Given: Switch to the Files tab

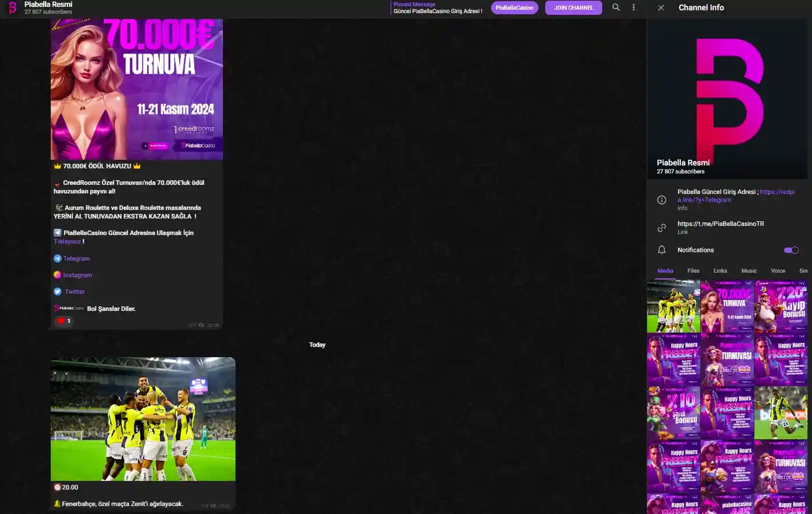Looking at the screenshot, I should (x=693, y=271).
